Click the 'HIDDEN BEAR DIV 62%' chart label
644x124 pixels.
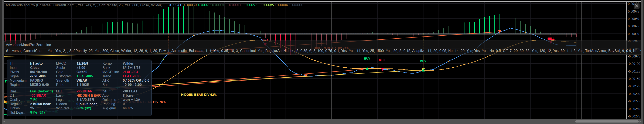pos(199,95)
